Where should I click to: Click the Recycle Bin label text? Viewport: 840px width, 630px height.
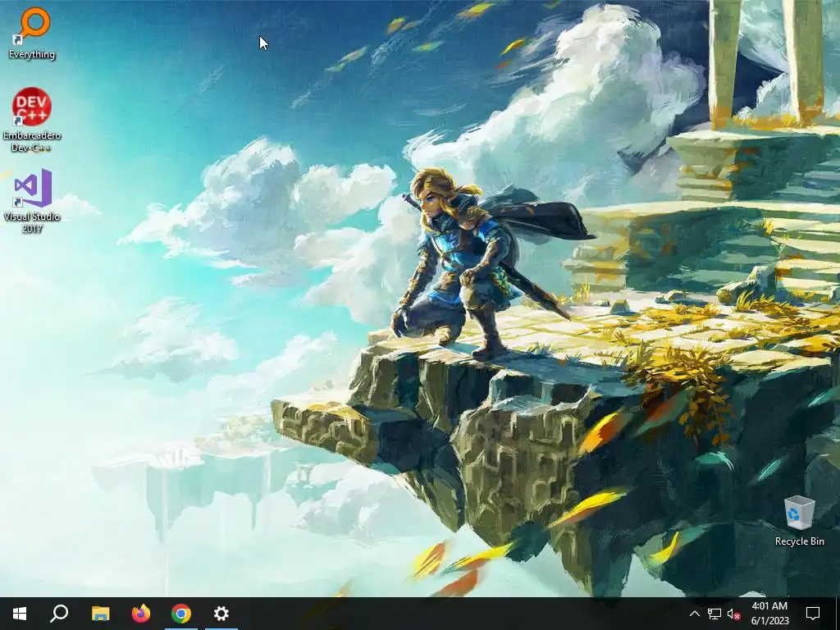click(x=800, y=541)
